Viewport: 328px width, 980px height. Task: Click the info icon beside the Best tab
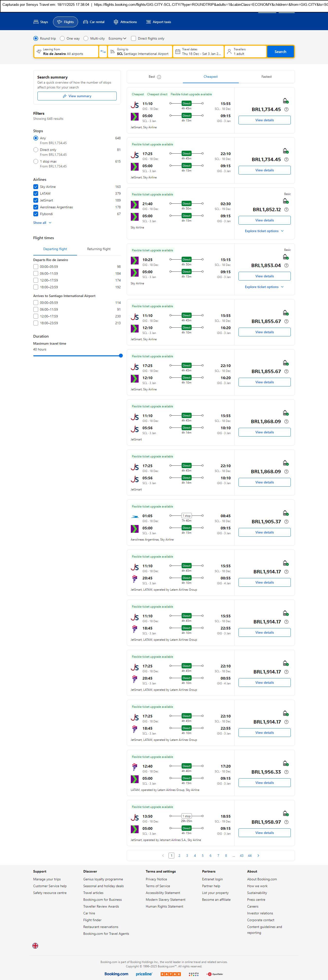tap(159, 77)
